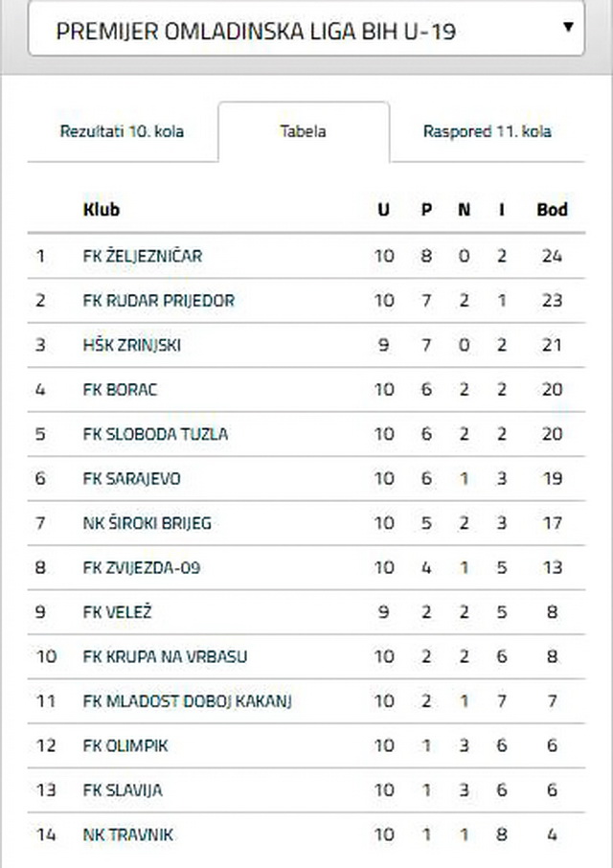Image resolution: width=613 pixels, height=868 pixels.
Task: Open FK Zvijezda-09 entry
Action: pyautogui.click(x=142, y=568)
